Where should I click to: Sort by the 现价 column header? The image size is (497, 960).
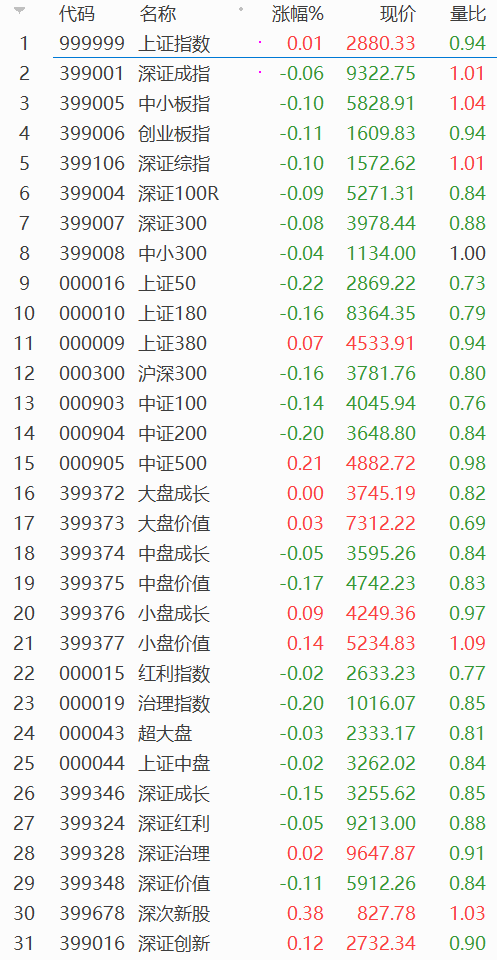pyautogui.click(x=397, y=14)
